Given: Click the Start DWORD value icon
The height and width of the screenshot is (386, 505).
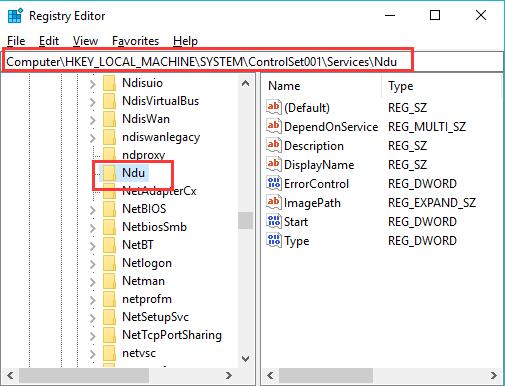Looking at the screenshot, I should (274, 221).
